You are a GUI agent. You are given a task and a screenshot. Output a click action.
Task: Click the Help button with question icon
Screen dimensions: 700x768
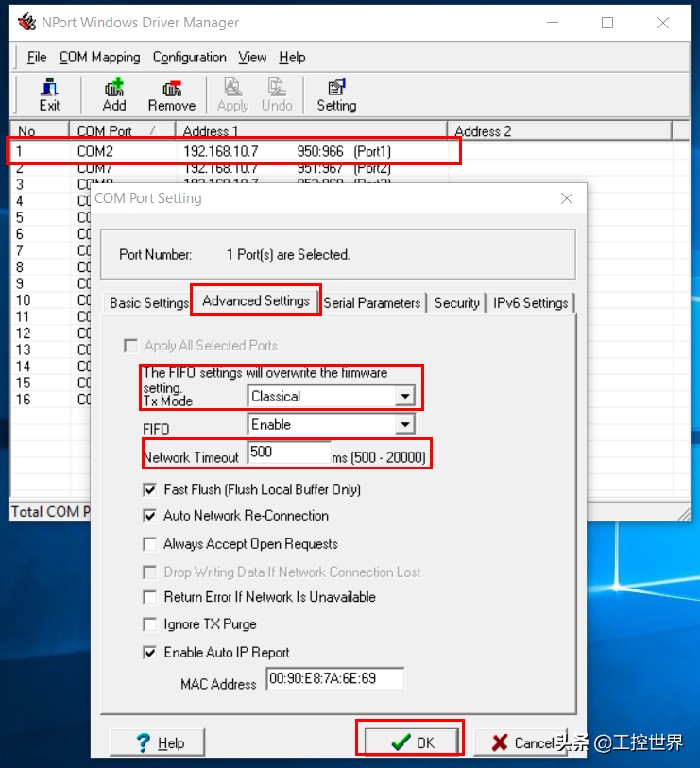(159, 742)
